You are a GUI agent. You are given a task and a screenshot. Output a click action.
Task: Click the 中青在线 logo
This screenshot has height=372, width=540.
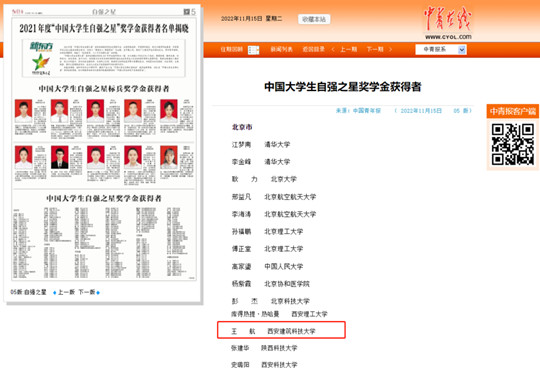point(448,19)
